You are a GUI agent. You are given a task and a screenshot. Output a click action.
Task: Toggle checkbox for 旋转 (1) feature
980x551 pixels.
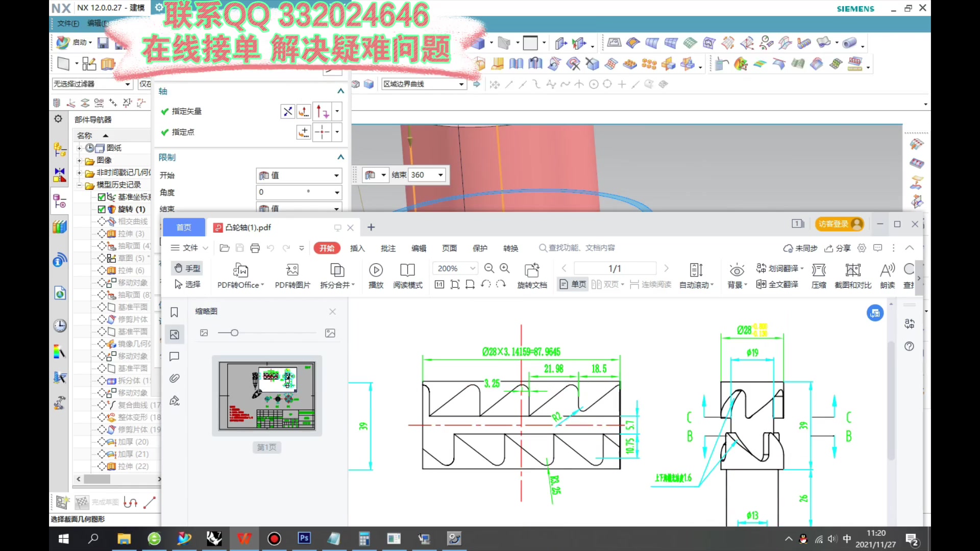pos(102,209)
